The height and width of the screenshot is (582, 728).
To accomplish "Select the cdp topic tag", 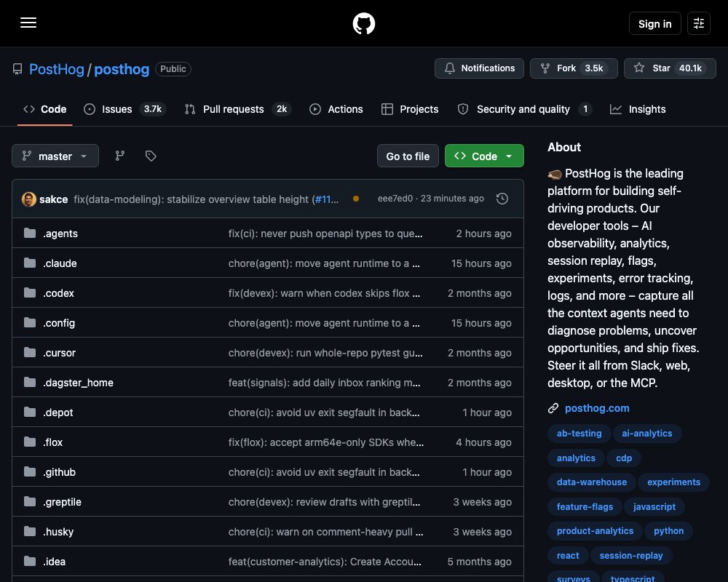I will point(624,458).
